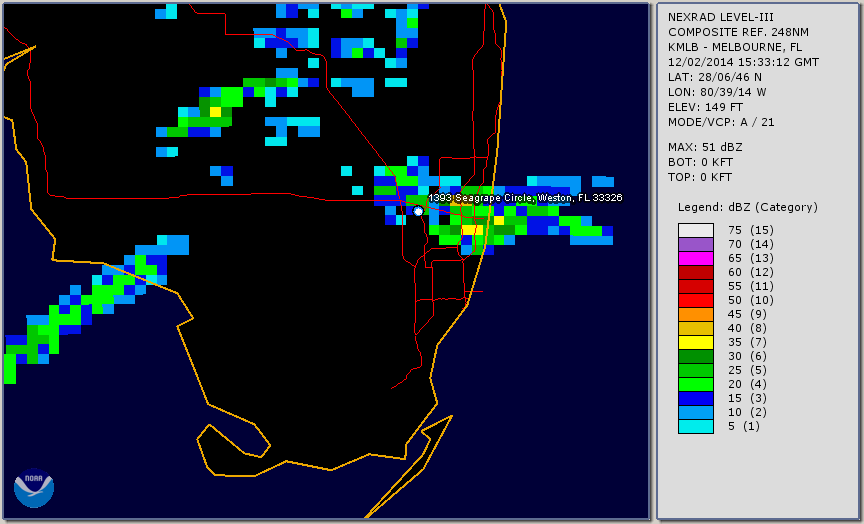This screenshot has height=524, width=864.
Task: Pick the 50 dBZ bright red swatch
Action: [x=696, y=300]
